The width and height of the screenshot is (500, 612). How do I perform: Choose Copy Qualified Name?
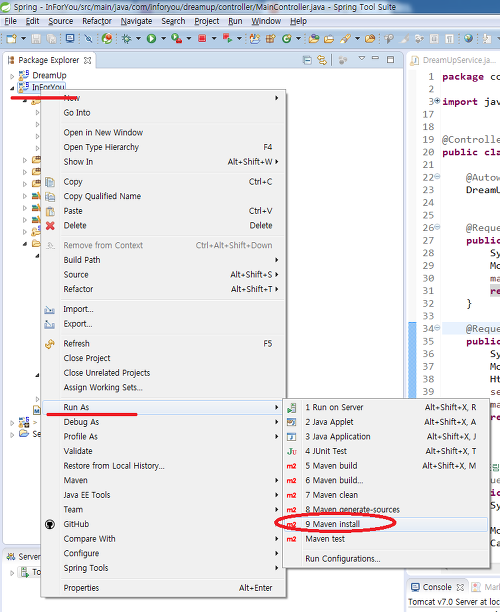coord(163,196)
